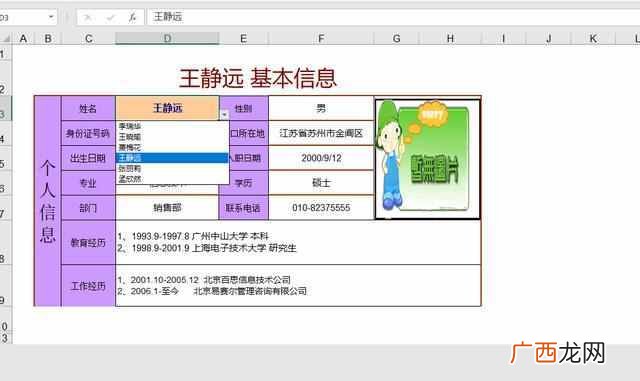The width and height of the screenshot is (640, 381).
Task: Select row 1 header
Action: tap(5, 54)
